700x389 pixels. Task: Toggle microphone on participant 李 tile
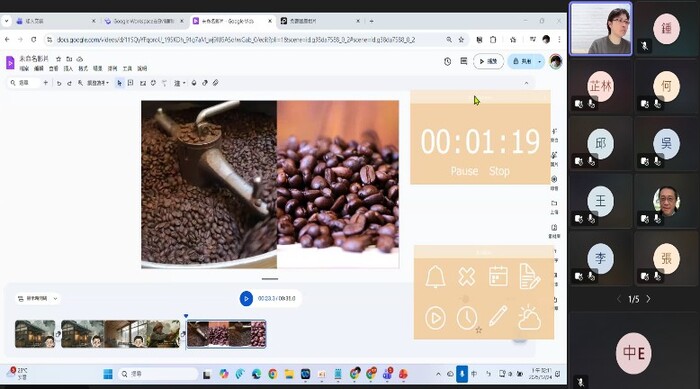pos(591,276)
